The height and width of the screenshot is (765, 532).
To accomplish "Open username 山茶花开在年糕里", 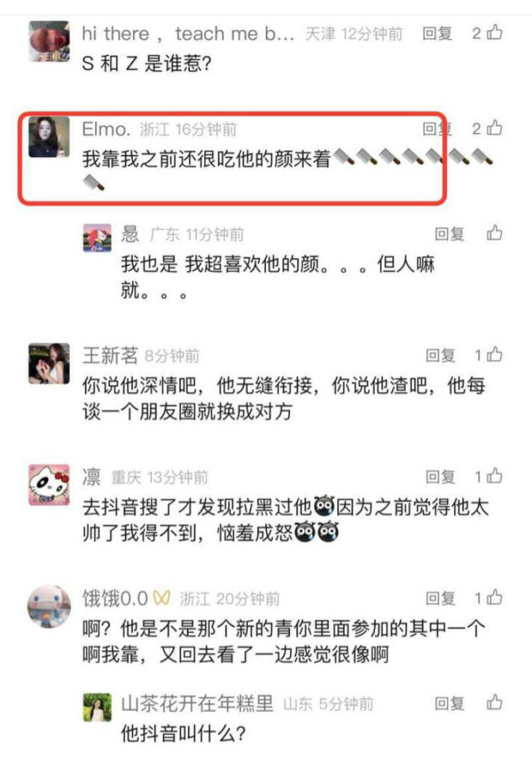I will coord(197,704).
